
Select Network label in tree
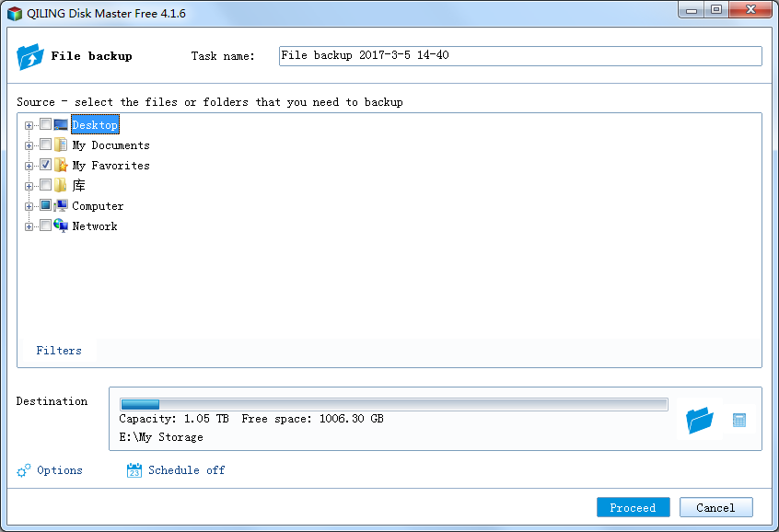pos(95,226)
